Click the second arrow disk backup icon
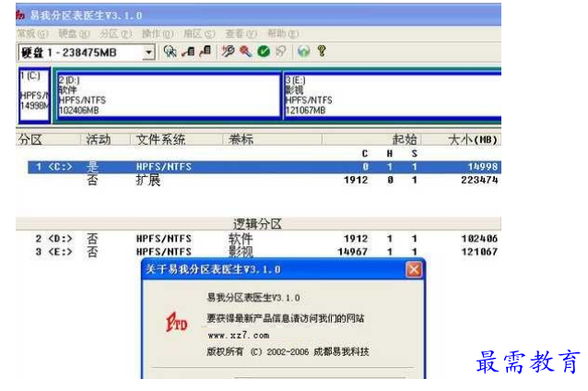This screenshot has width=588, height=391. coord(205,52)
